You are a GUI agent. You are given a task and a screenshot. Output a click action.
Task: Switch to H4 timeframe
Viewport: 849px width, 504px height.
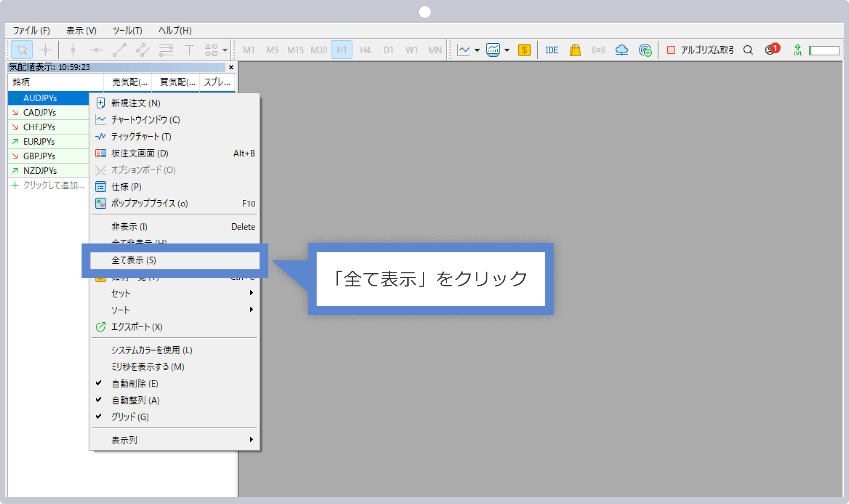(x=365, y=50)
